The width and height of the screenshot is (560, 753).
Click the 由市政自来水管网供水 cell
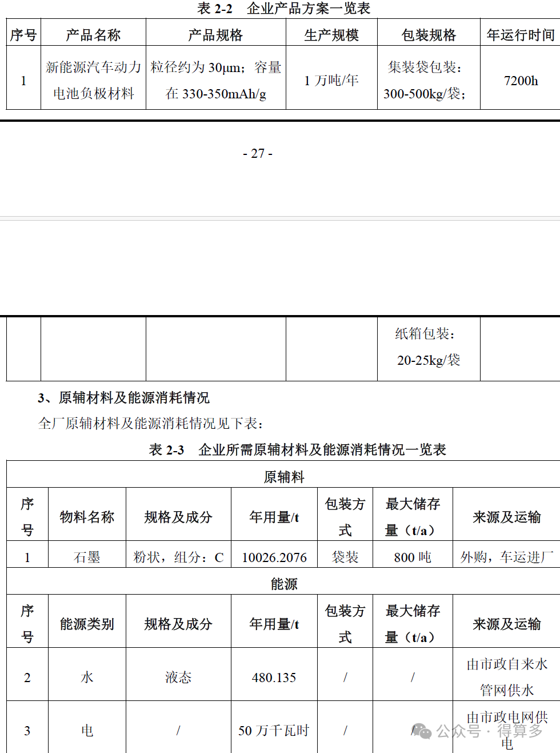point(507,675)
